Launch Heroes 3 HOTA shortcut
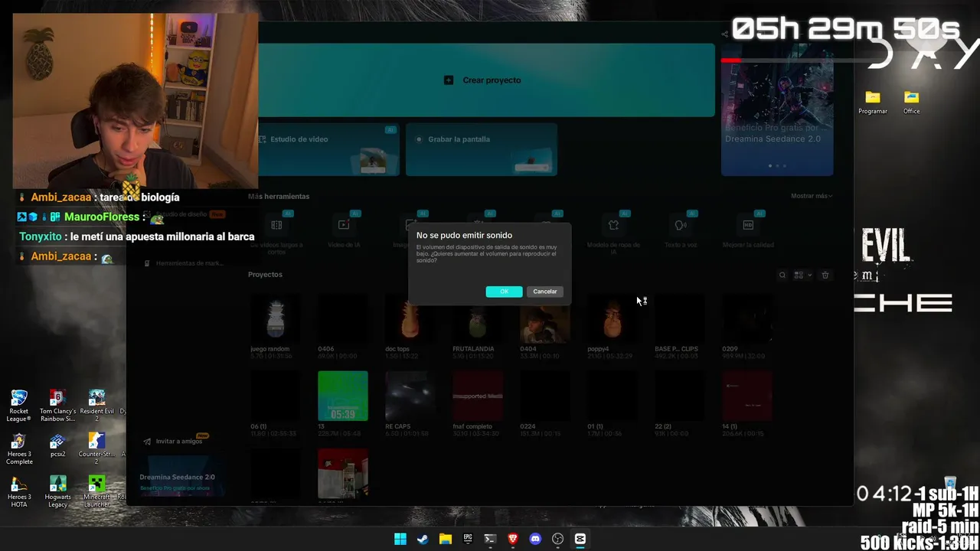This screenshot has height=551, width=980. [19, 492]
